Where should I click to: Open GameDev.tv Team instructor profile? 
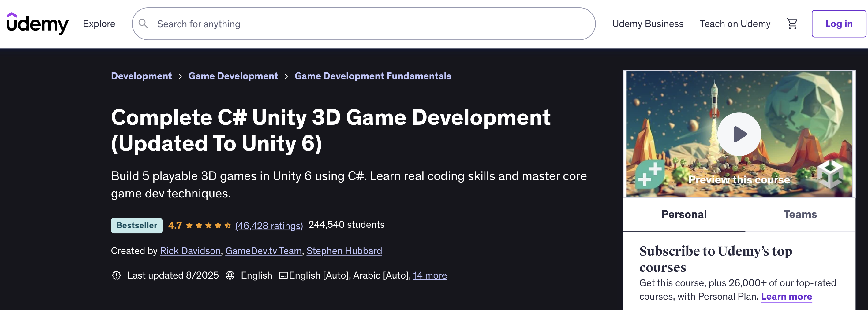(x=264, y=251)
